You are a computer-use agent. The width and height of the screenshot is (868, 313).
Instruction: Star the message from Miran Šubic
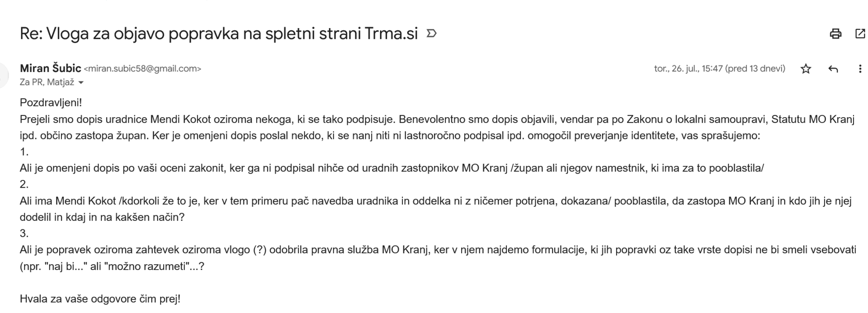pyautogui.click(x=806, y=69)
